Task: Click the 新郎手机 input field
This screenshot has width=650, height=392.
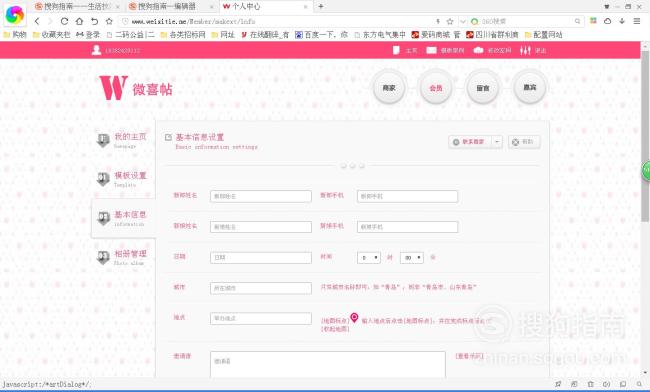Action: tap(407, 196)
